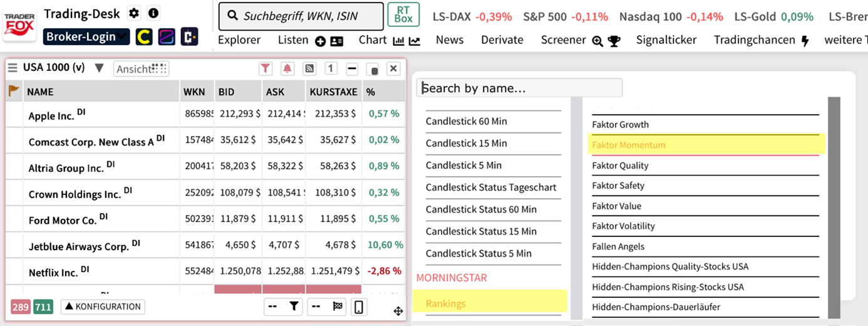Click the mobile phone icon in widget footer
Image resolution: width=868 pixels, height=326 pixels.
pos(359,307)
